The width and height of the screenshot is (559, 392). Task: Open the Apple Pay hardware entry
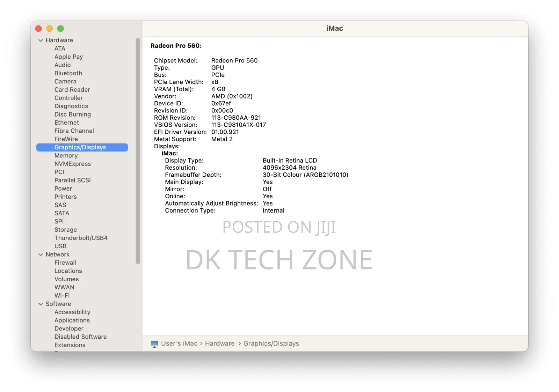coord(68,57)
